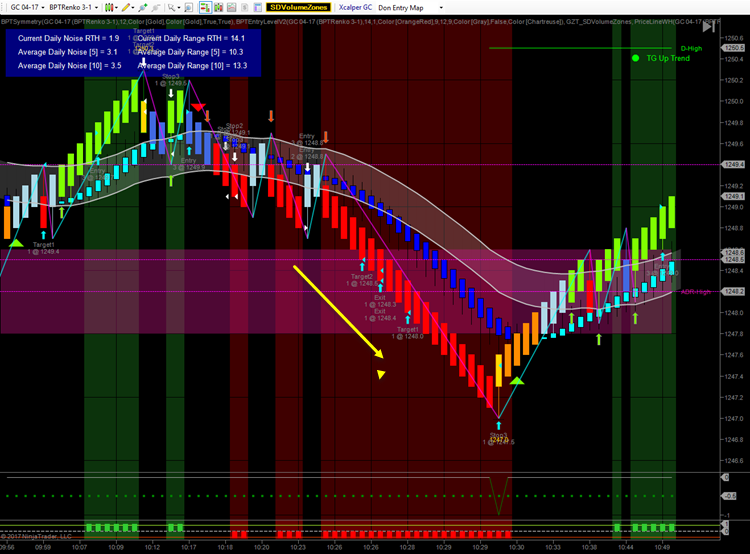The width and height of the screenshot is (750, 554).
Task: Click the scroll-to-latest-bar arrow icon
Action: tap(708, 27)
